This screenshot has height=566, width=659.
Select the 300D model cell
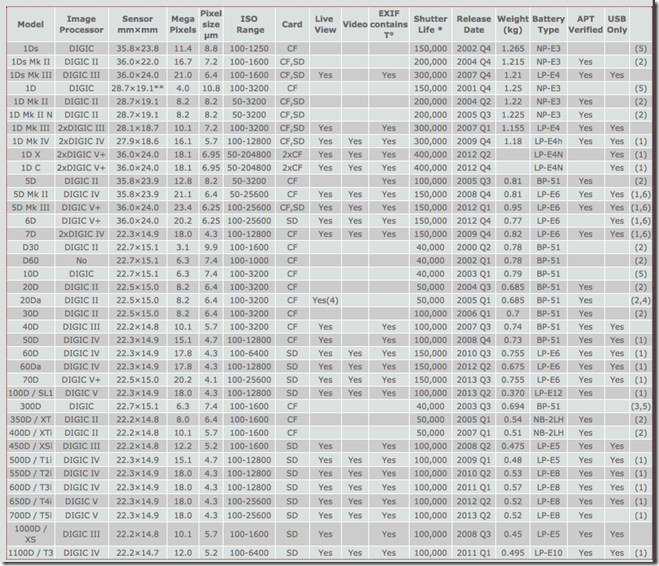(x=31, y=406)
